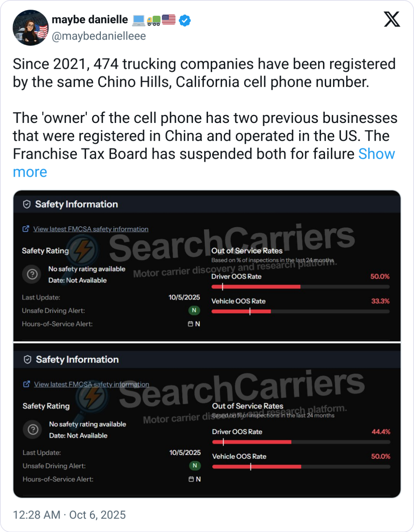Viewport: 414px width, 532px height.
Task: Click the blue verified checkmark badge
Action: [184, 20]
